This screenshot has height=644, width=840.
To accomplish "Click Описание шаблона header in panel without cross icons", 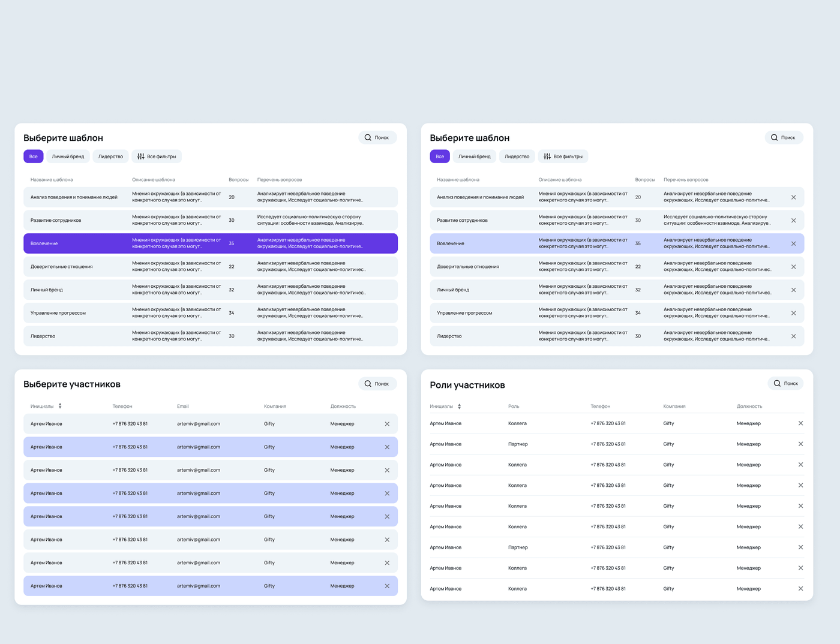I will [154, 180].
